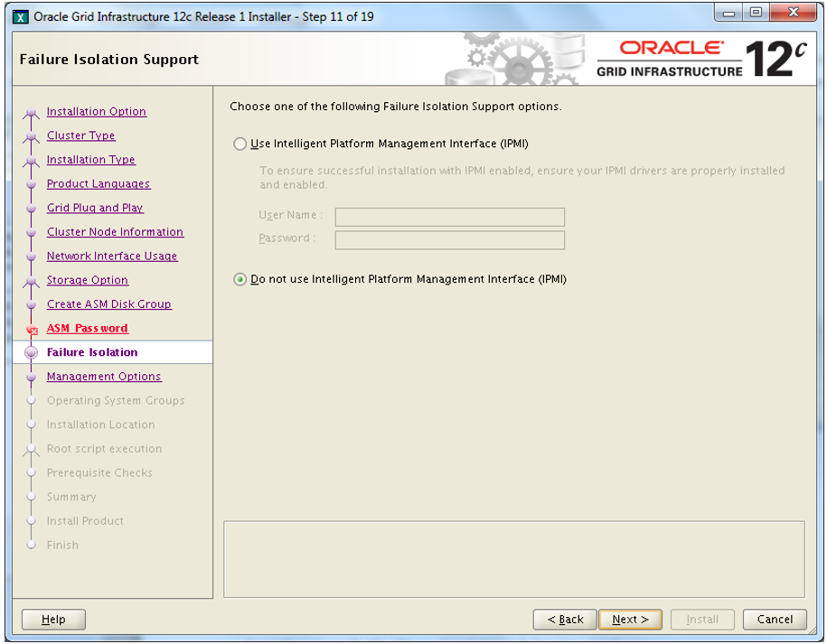Open Storage Option step
Image resolution: width=827 pixels, height=644 pixels.
tap(87, 280)
